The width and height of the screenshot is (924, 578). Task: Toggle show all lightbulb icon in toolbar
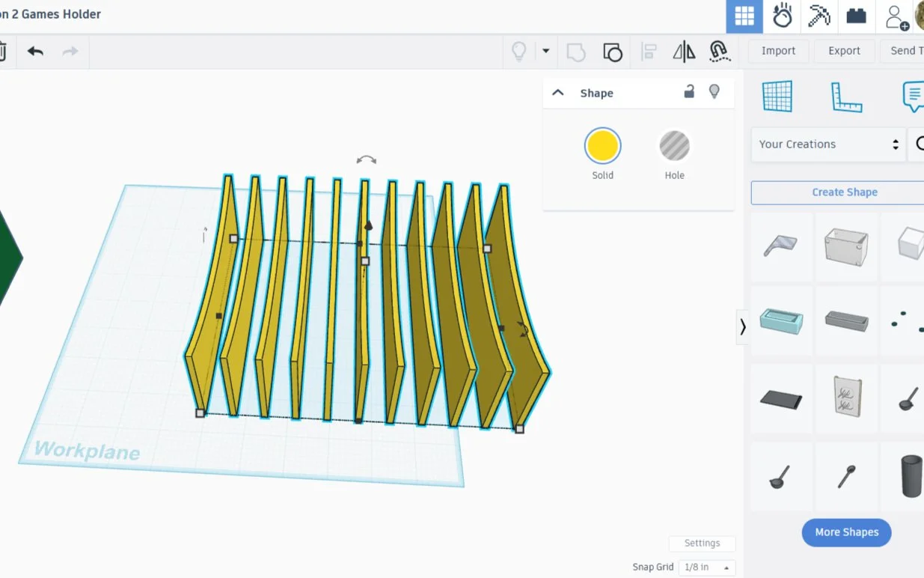[518, 51]
